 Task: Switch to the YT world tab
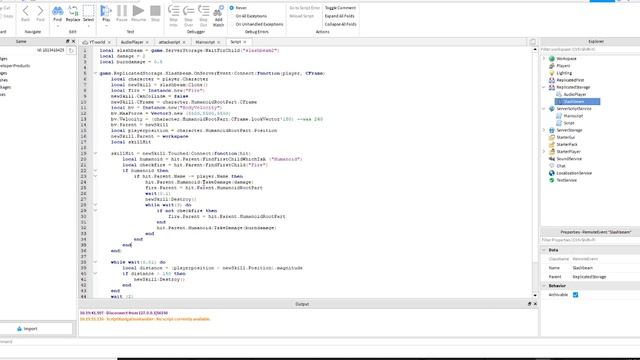(97, 42)
